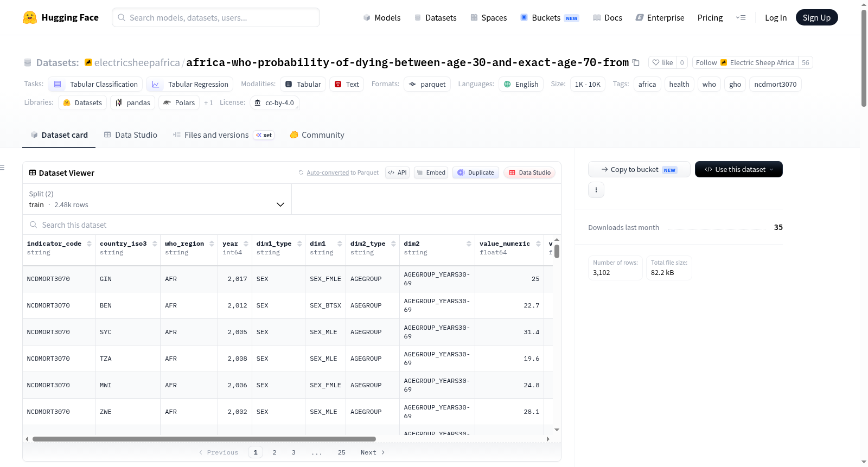
Task: Click the page vertical scrollbar thumb
Action: coord(864,59)
